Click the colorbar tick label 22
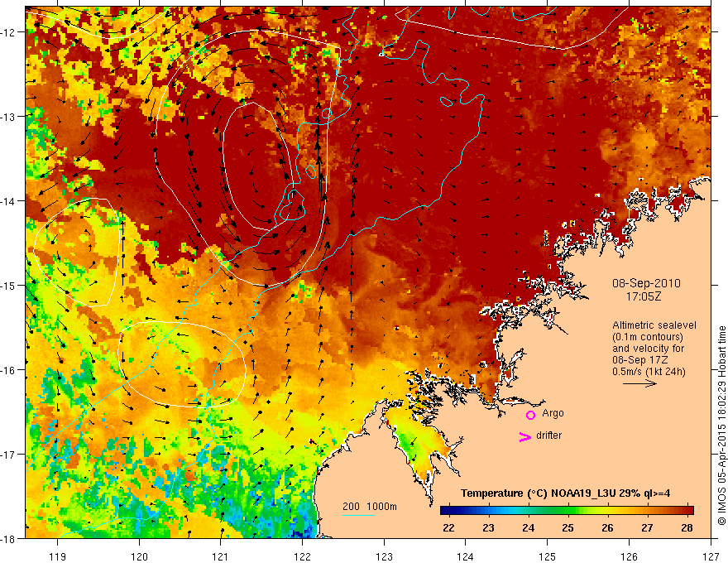 [448, 527]
